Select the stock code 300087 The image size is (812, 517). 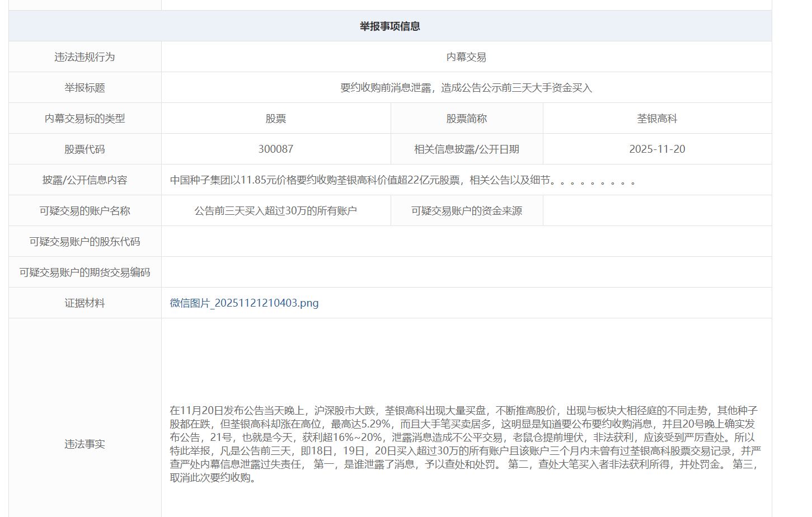point(276,149)
